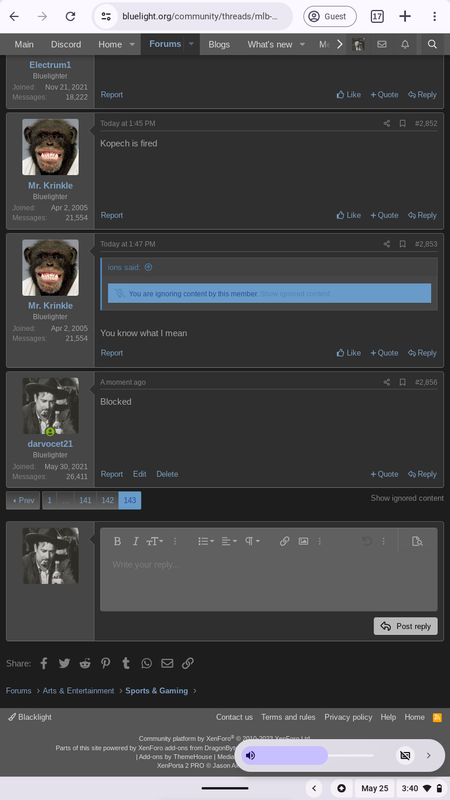This screenshot has height=800, width=450.
Task: Open the RSS feed icon
Action: coord(437,717)
